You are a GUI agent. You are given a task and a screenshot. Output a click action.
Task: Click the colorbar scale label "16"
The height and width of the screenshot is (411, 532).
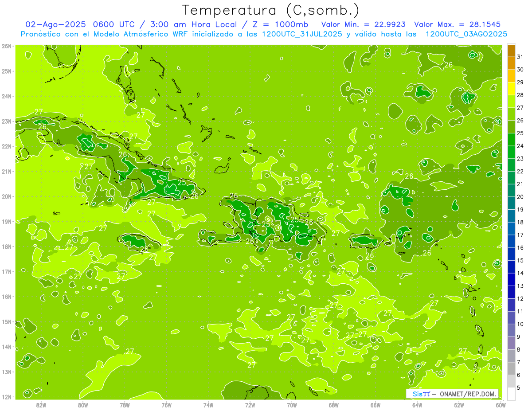[520, 248]
